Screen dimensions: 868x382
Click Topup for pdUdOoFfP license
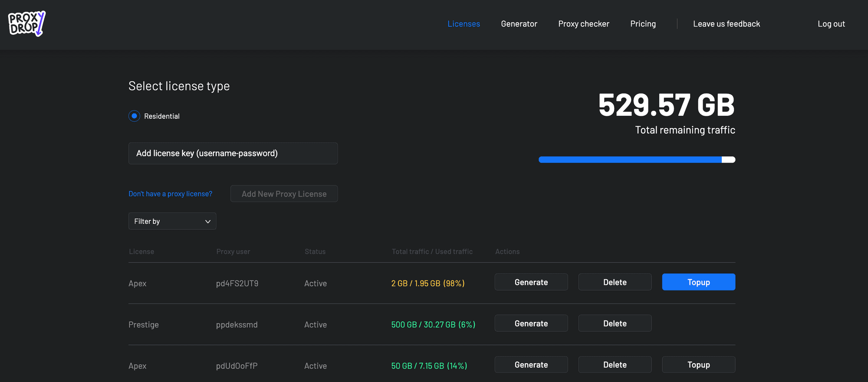click(x=699, y=365)
